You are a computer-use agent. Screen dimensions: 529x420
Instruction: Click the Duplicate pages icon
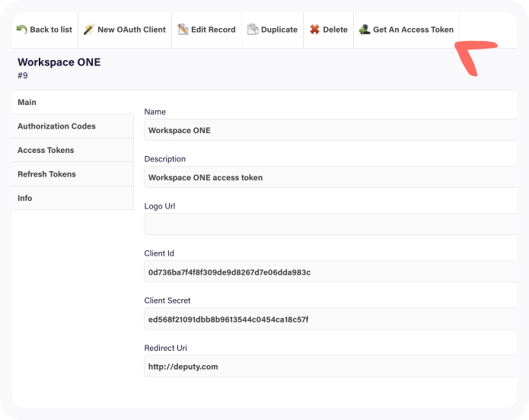click(x=253, y=30)
